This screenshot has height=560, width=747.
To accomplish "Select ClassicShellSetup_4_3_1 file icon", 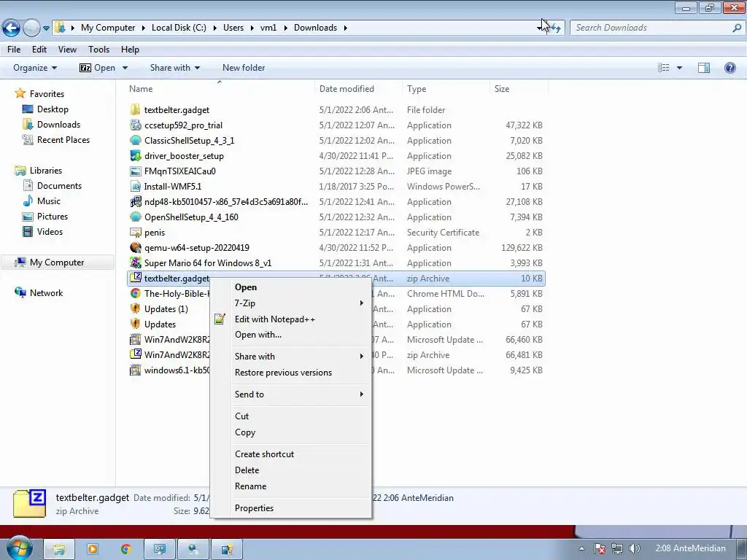I will click(x=135, y=141).
